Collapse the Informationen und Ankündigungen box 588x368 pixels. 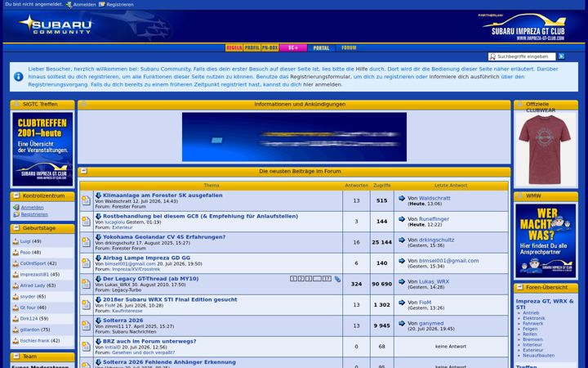coord(84,104)
